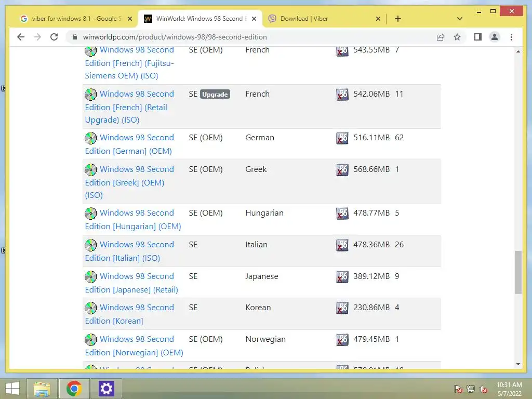The width and height of the screenshot is (532, 399).
Task: Click the Chrome taskbar icon
Action: point(74,389)
